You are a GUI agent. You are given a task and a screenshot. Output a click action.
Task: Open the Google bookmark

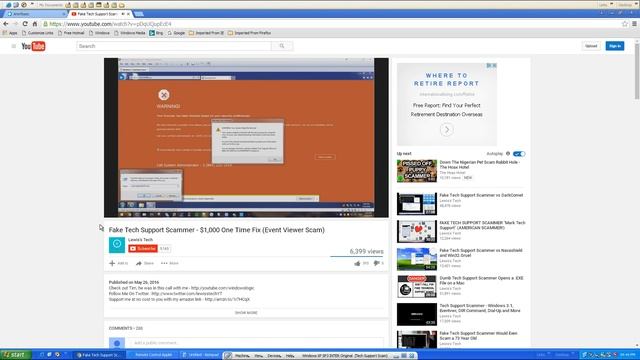(176, 33)
